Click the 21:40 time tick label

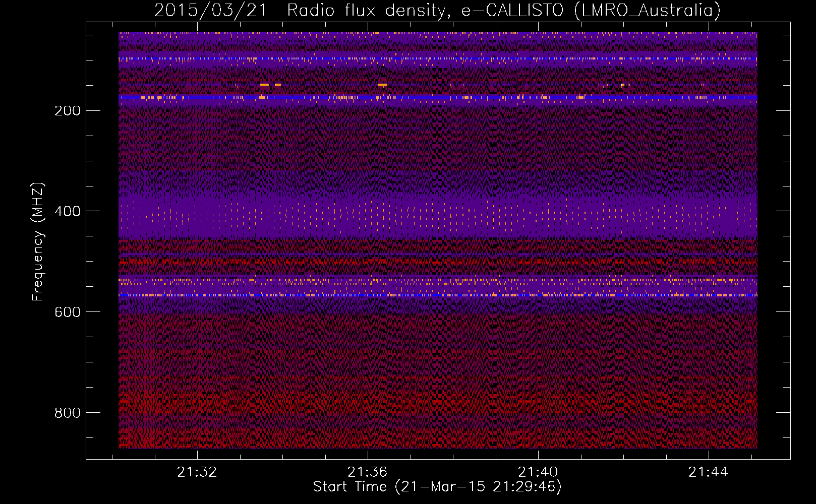[538, 472]
